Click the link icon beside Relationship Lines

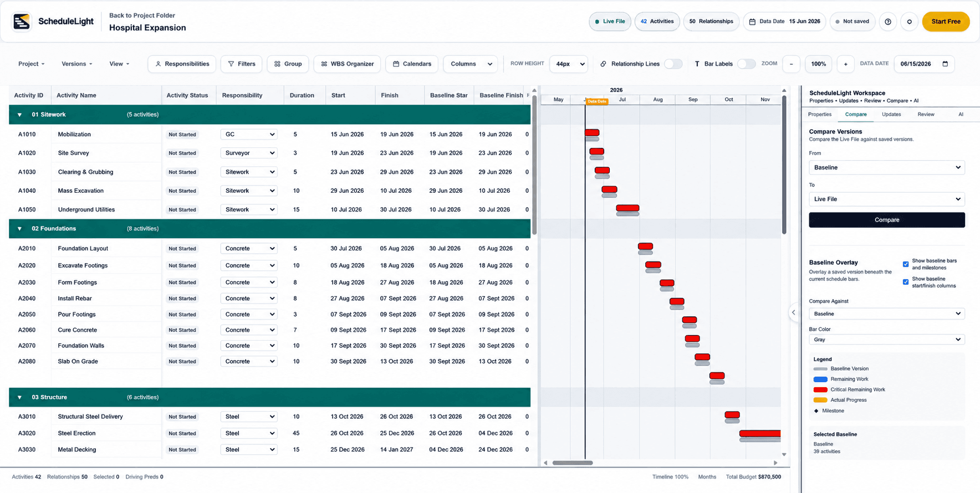point(603,64)
